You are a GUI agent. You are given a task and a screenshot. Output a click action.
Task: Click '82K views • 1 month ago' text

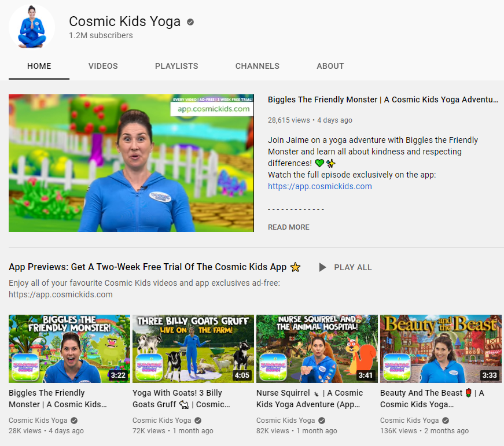click(297, 431)
